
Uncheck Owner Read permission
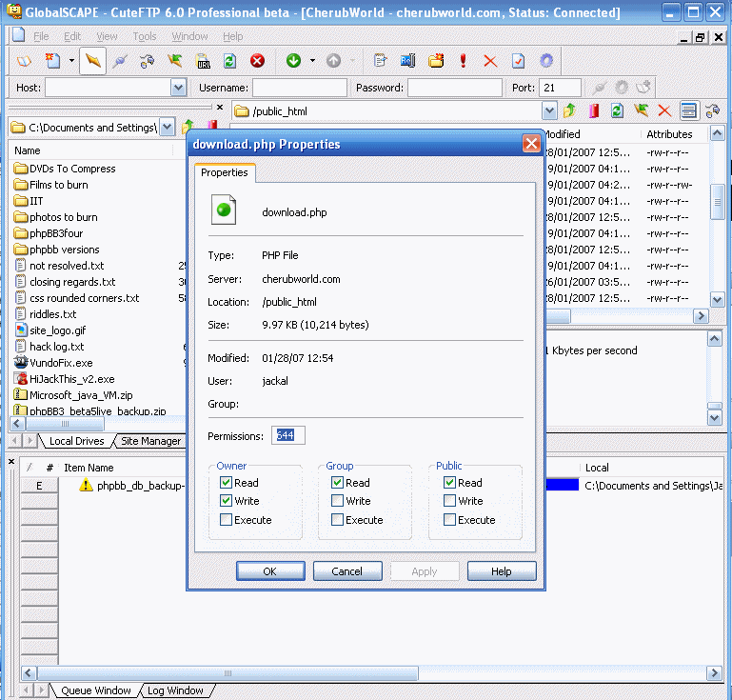pyautogui.click(x=226, y=483)
